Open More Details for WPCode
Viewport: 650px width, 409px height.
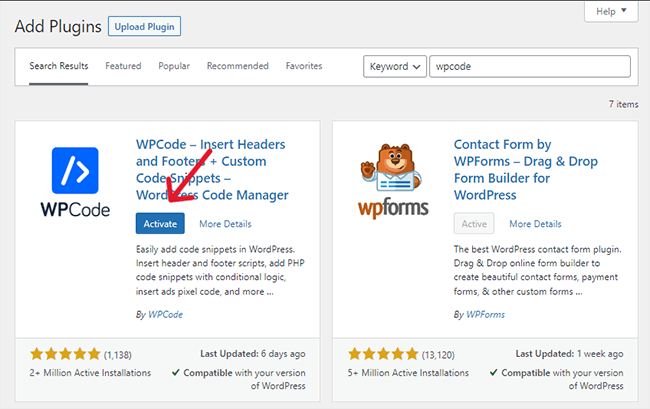tap(225, 224)
